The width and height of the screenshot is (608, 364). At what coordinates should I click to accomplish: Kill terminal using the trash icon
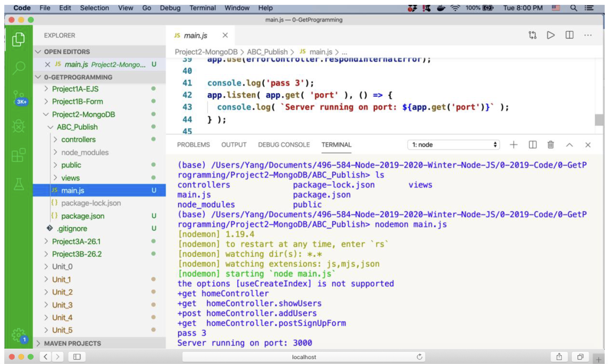tap(551, 145)
